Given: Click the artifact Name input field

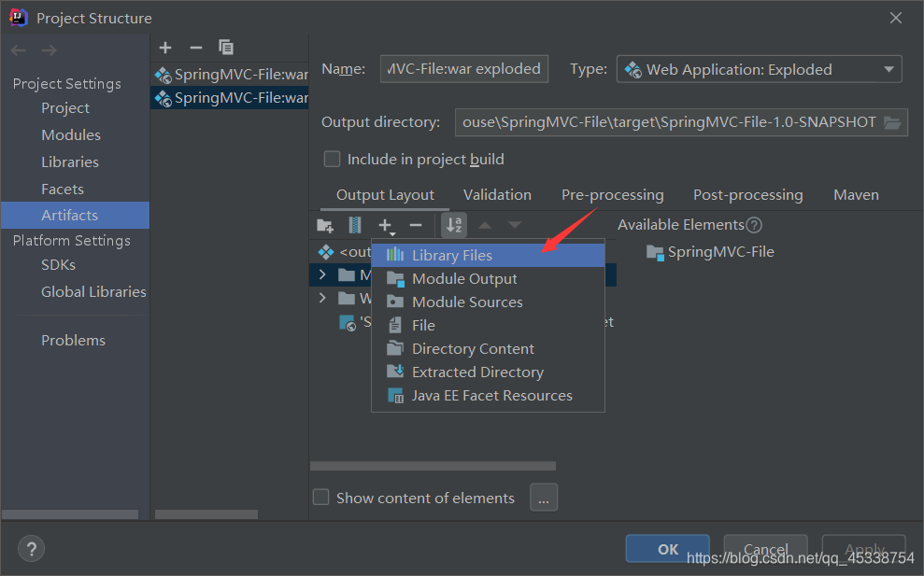Looking at the screenshot, I should [464, 69].
